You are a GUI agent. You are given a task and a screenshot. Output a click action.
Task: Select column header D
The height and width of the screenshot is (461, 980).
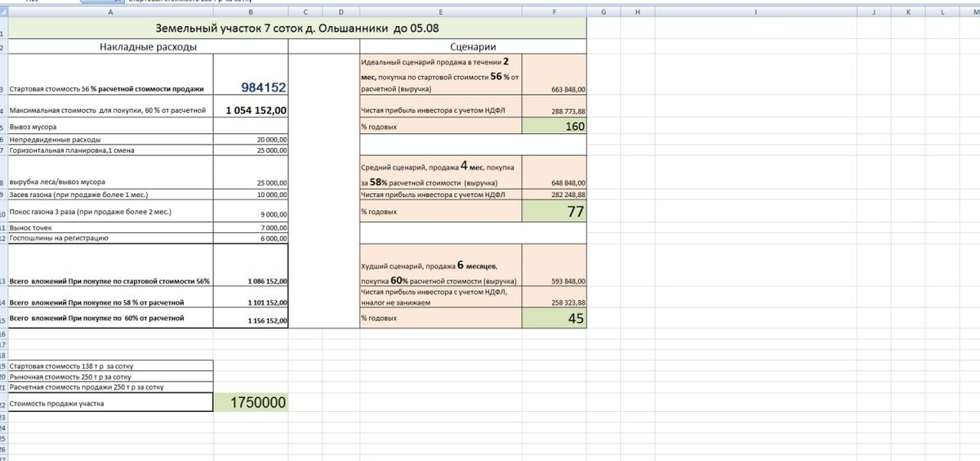(x=341, y=12)
